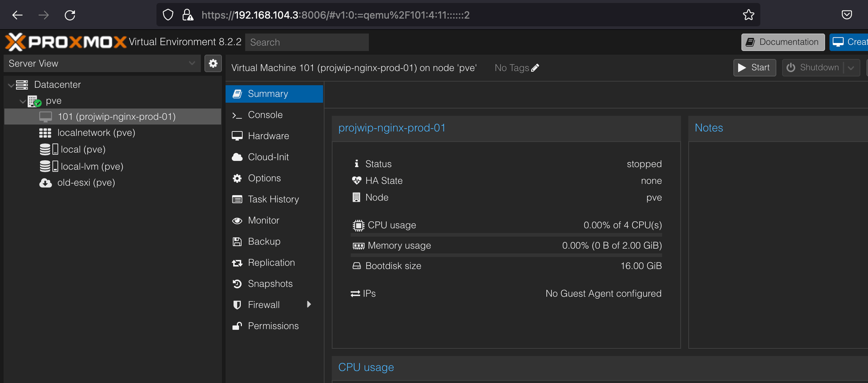This screenshot has width=868, height=383.
Task: Open the Summary tab
Action: (x=274, y=94)
